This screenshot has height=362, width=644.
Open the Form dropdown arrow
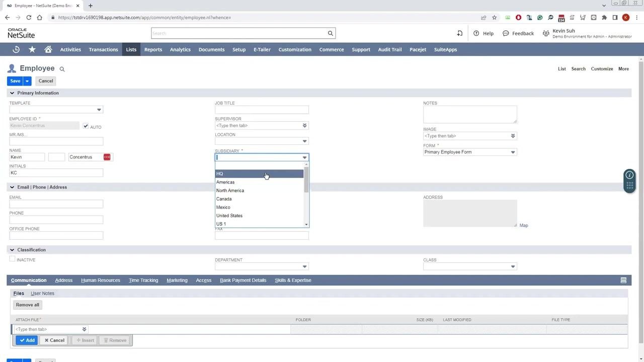point(513,152)
